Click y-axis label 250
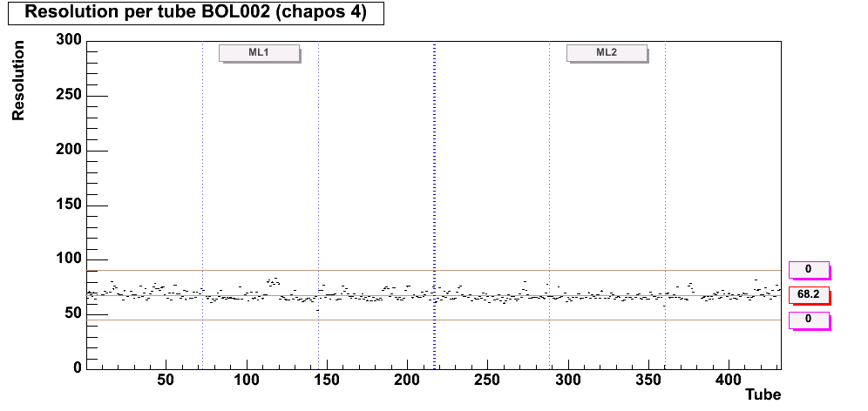The height and width of the screenshot is (411, 868). [69, 96]
